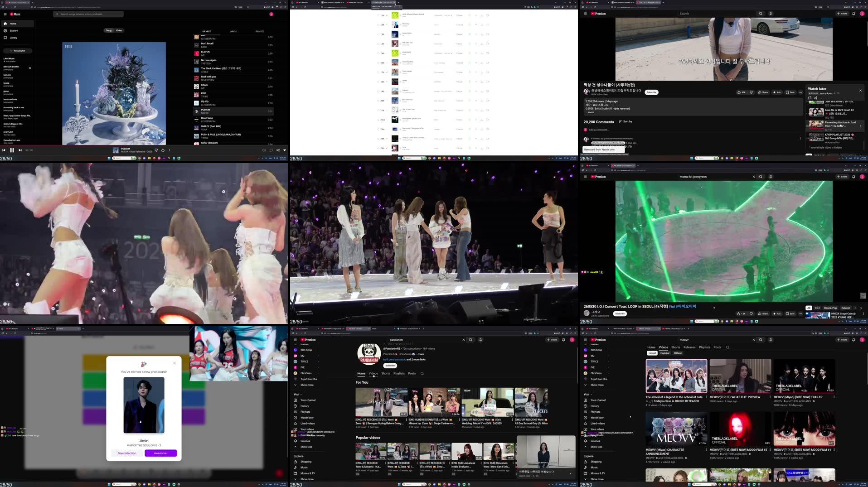Screen dimensions: 868x487
Task: Close the new photocard popup with X
Action: pos(175,363)
